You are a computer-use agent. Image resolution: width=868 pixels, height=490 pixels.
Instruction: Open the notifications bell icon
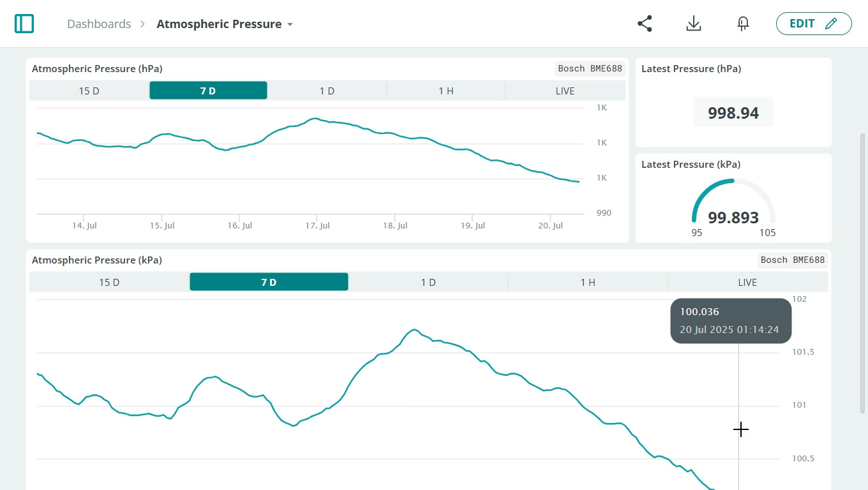point(742,23)
